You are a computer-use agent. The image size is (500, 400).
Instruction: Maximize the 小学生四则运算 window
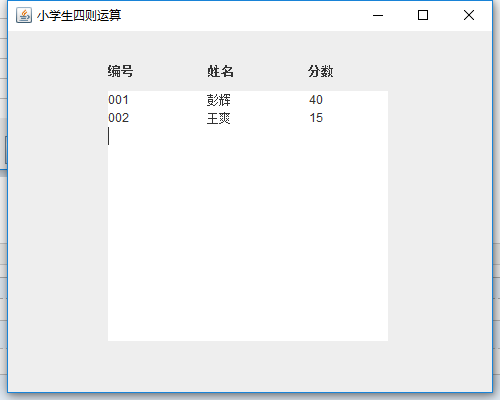pos(423,15)
